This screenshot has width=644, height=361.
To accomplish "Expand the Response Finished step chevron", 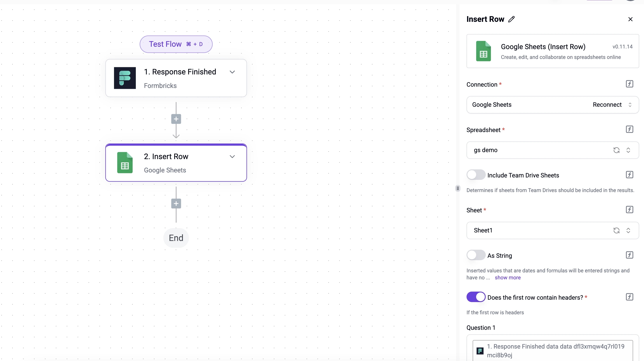I will point(232,72).
